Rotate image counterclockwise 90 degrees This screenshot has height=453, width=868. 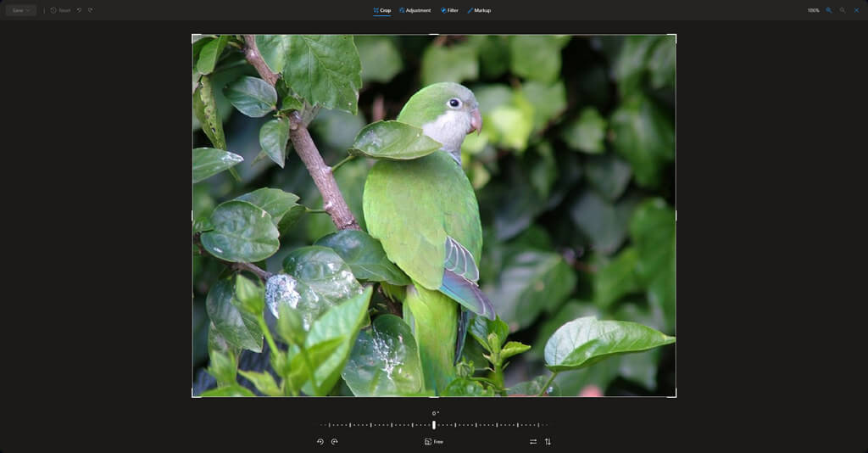[x=320, y=441]
